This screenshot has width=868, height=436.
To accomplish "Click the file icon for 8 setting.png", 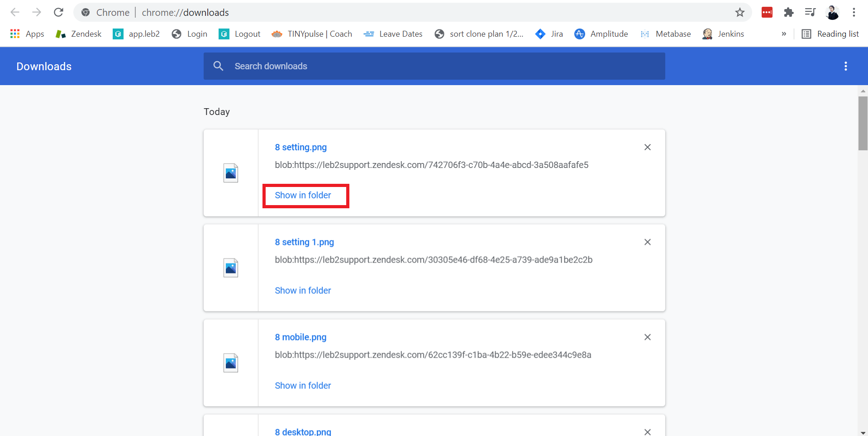I will (231, 173).
